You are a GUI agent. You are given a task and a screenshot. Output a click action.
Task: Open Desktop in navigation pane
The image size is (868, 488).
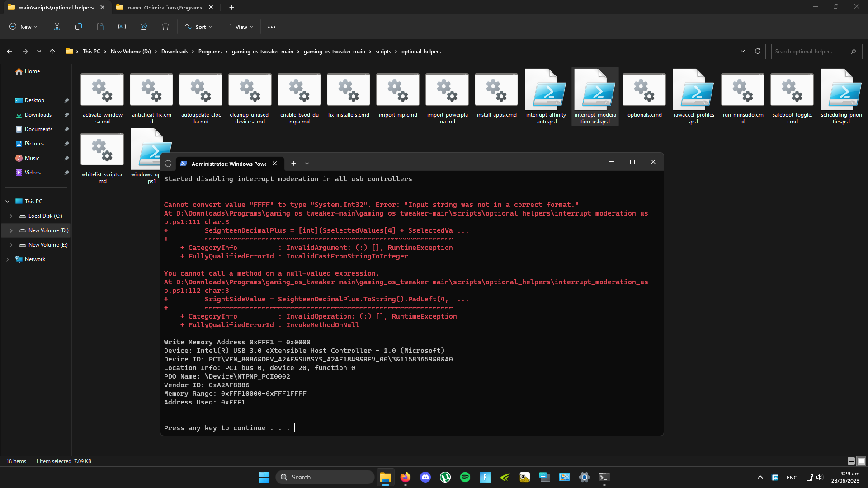click(x=35, y=100)
